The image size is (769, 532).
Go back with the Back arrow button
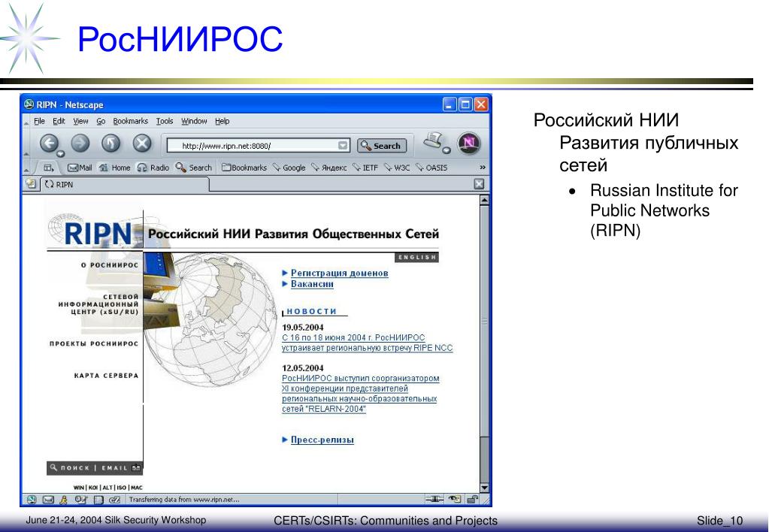click(x=49, y=144)
